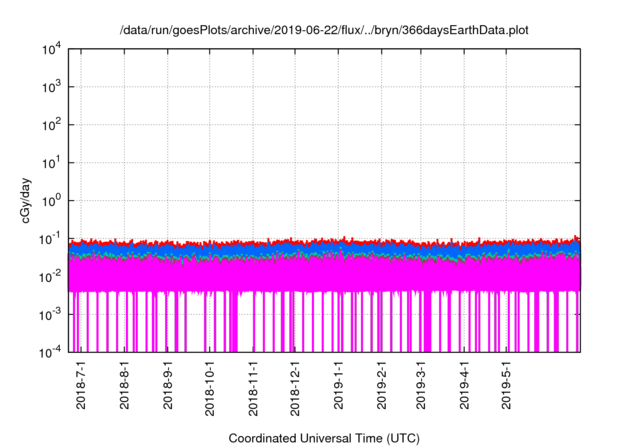Image resolution: width=640 pixels, height=448 pixels.
Task: Select the 2018-8-1 date tick label
Action: click(x=124, y=385)
